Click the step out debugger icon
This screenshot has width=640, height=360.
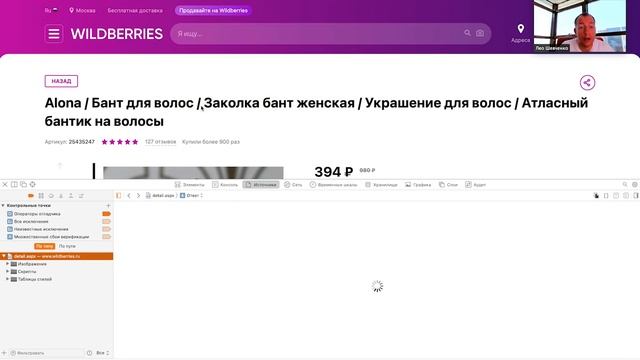71,196
